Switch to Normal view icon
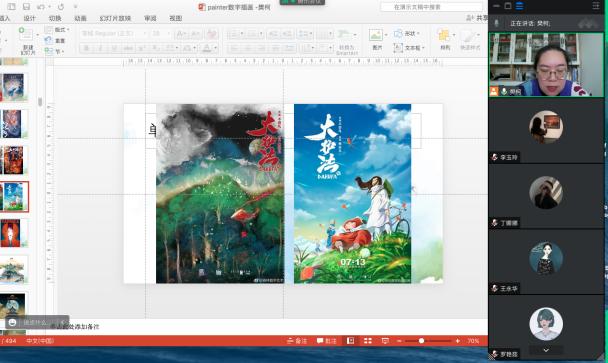Screen dimensions: 608x363 [x=351, y=341]
